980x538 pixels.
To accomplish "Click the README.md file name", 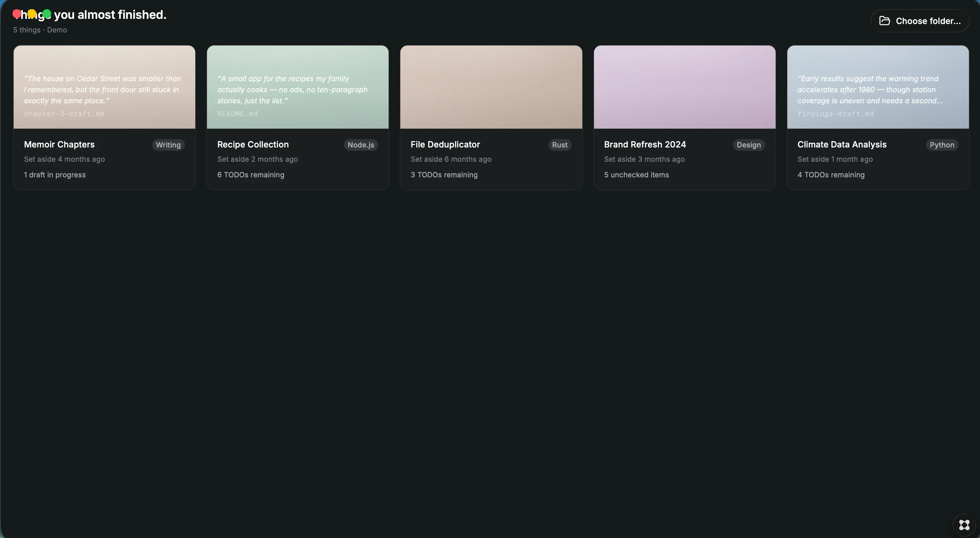I will tap(238, 114).
